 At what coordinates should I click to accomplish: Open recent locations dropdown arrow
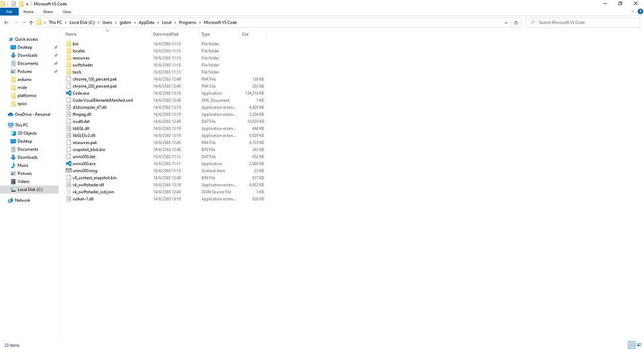click(24, 22)
